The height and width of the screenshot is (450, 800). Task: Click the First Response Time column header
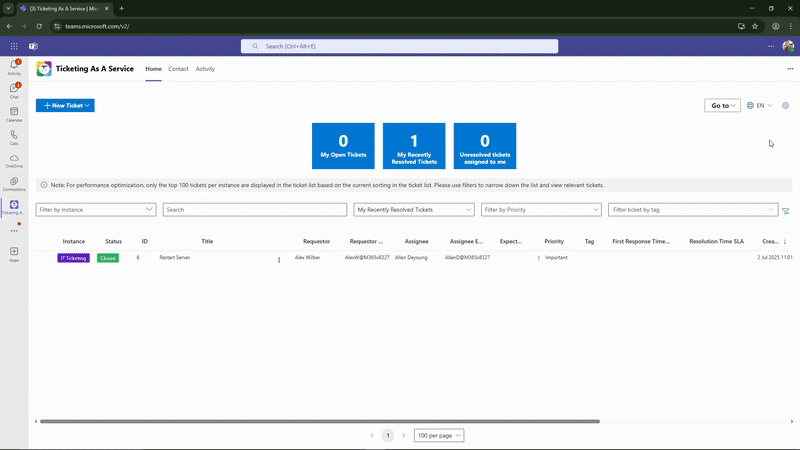641,241
